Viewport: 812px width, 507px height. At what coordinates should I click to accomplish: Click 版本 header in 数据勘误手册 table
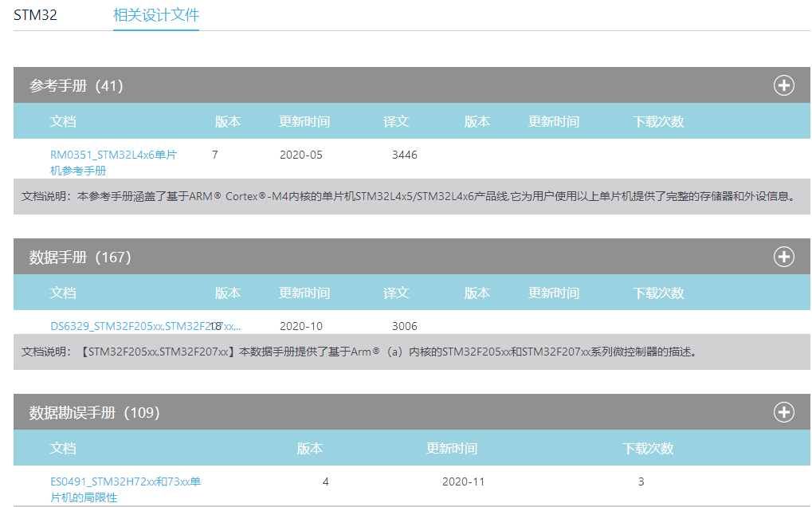click(x=310, y=448)
